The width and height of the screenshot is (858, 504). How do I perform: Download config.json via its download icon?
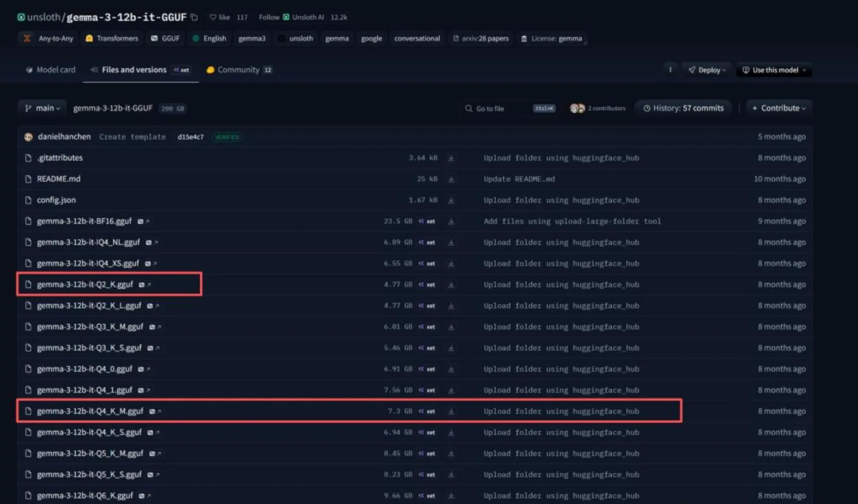451,200
